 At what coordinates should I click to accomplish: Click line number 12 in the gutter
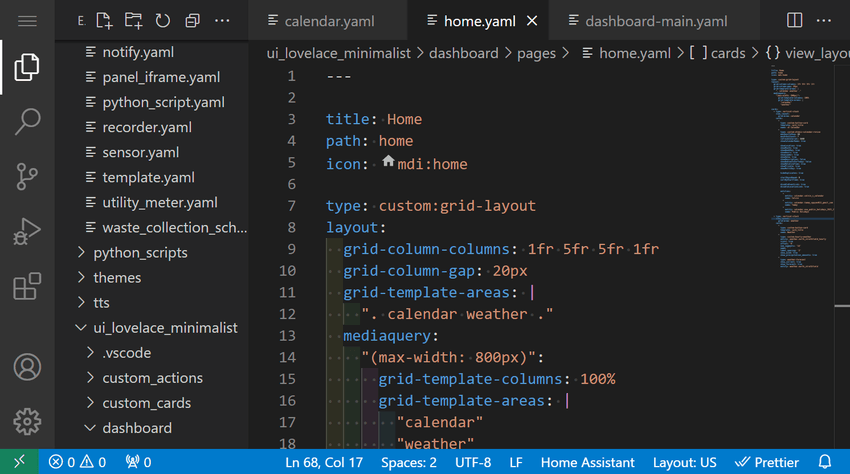(287, 314)
